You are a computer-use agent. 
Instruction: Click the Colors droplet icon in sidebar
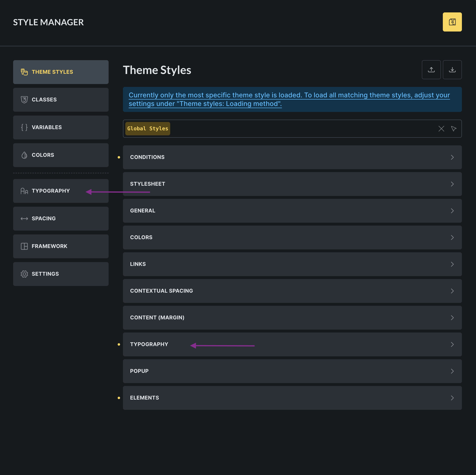point(24,155)
